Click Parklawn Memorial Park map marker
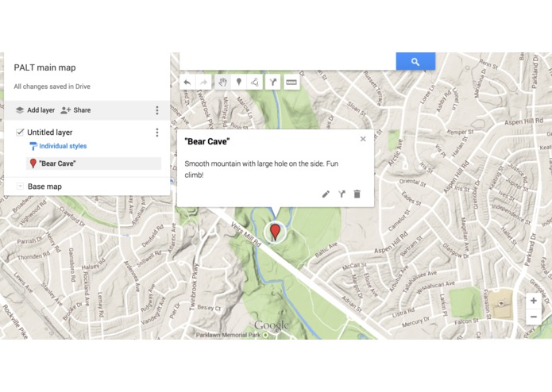The height and width of the screenshot is (392, 552). point(266,335)
